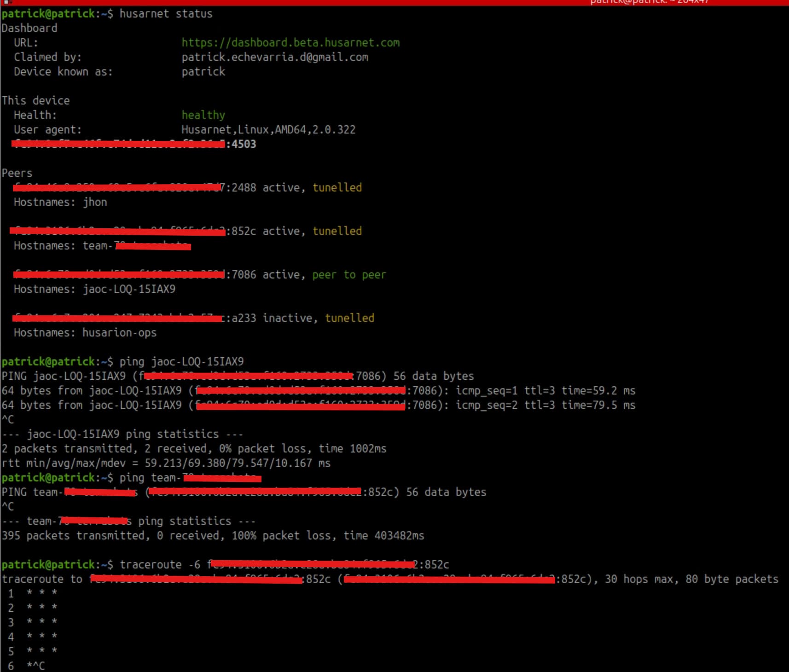
Task: Select the email patrick.echevarria.d@gmail.com
Action: tap(275, 57)
